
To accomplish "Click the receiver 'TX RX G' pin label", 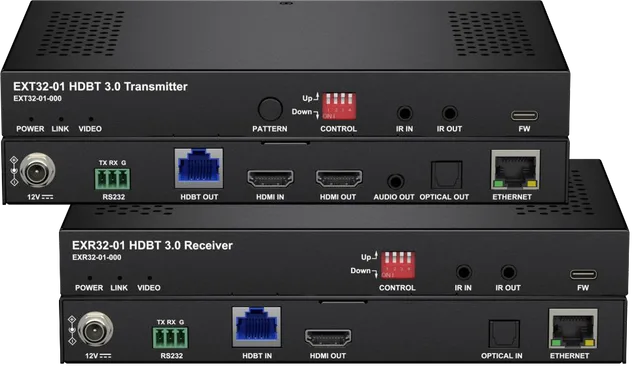I will pyautogui.click(x=171, y=322).
